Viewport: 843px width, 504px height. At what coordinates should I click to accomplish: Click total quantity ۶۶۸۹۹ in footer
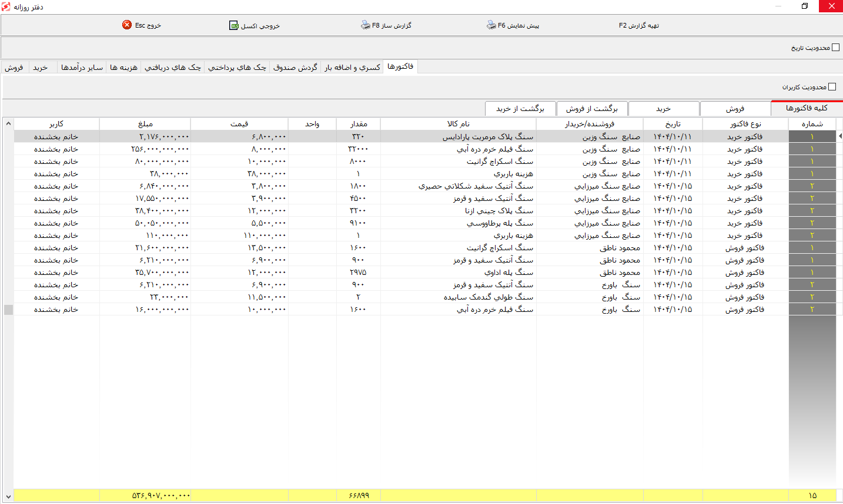pos(359,495)
